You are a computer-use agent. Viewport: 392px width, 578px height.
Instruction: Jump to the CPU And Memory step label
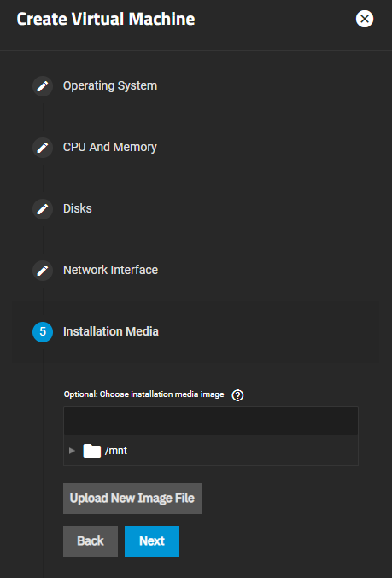pyautogui.click(x=110, y=147)
